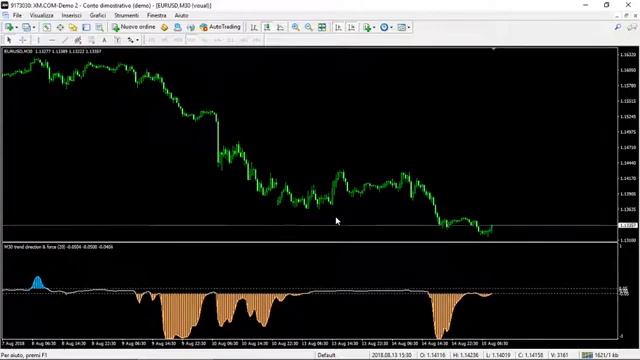Select the text A tool

(x=104, y=40)
